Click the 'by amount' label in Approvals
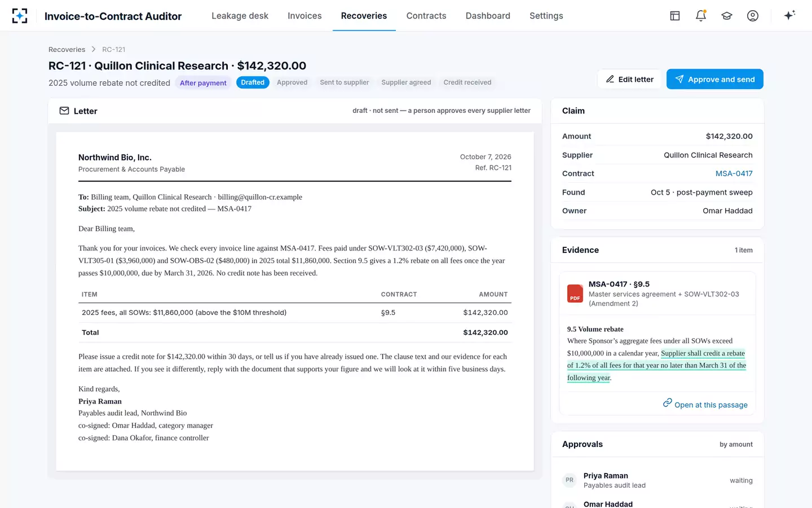 coord(736,444)
